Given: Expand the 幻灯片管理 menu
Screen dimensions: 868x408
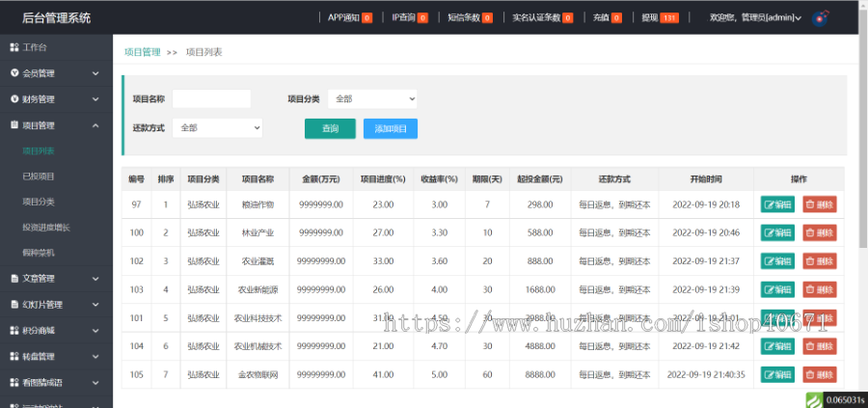Looking at the screenshot, I should [95, 305].
